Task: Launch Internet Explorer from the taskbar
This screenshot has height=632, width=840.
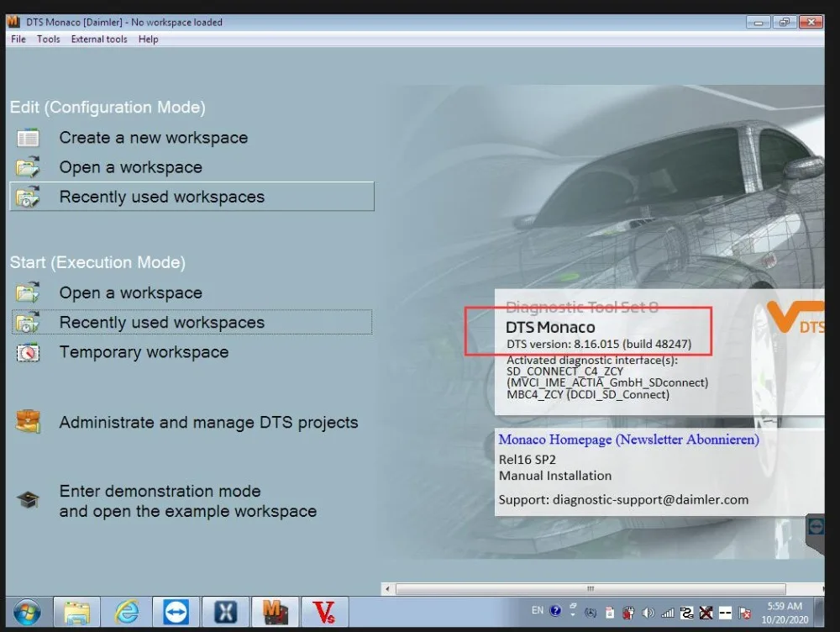Action: point(127,612)
